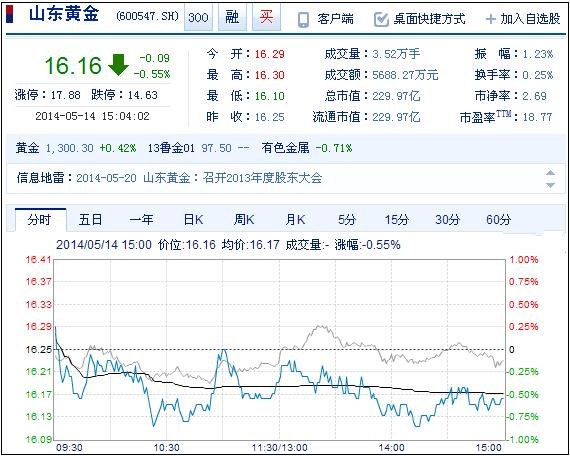Click the 最高 value 16.30

click(x=269, y=75)
